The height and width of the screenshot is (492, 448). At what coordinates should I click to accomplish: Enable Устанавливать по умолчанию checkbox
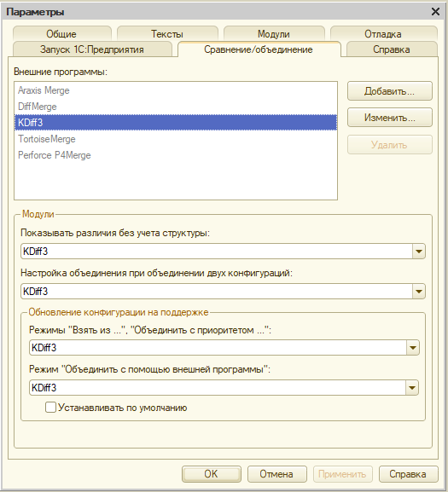[x=50, y=408]
